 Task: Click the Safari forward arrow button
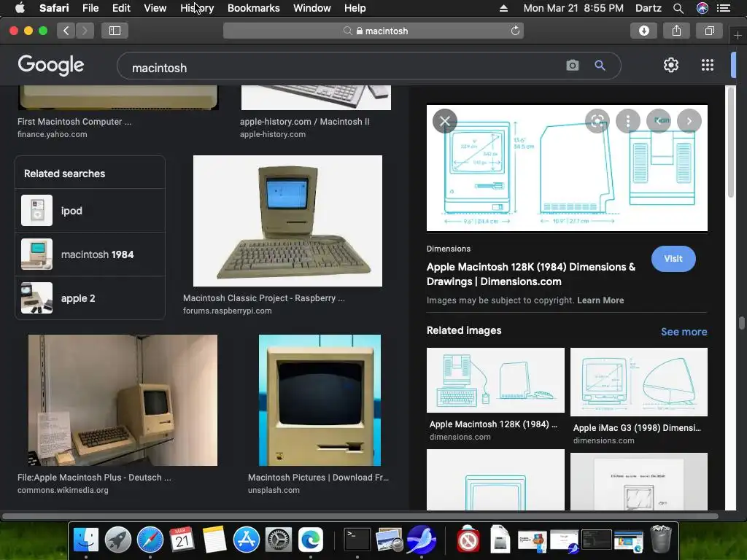coord(85,31)
